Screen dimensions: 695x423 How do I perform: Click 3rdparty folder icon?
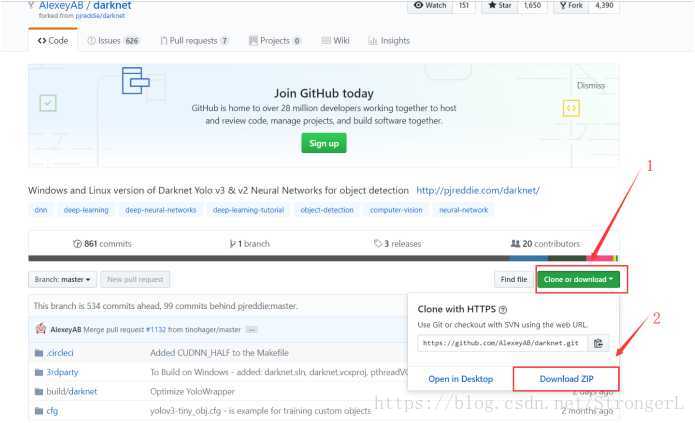(x=39, y=372)
